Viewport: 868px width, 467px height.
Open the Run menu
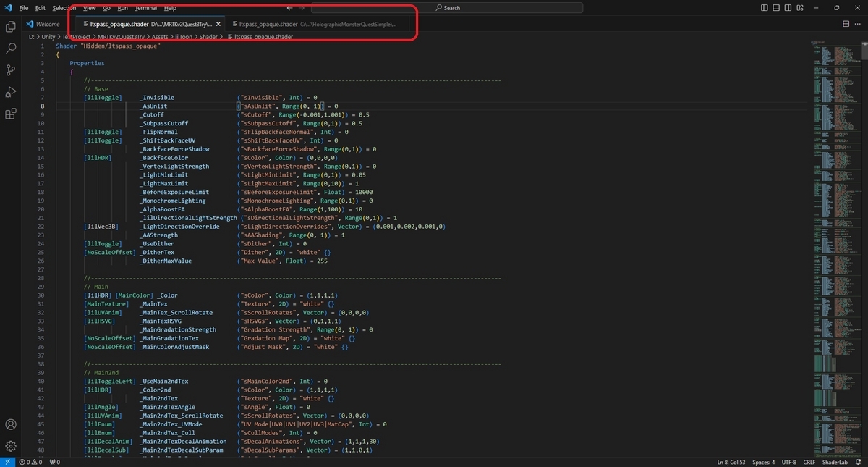[123, 8]
